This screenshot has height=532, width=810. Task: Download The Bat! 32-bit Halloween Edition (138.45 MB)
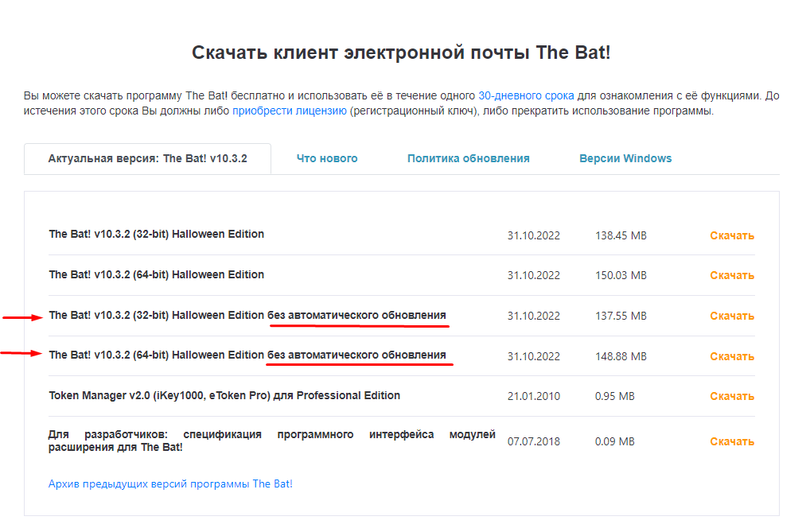pyautogui.click(x=732, y=235)
